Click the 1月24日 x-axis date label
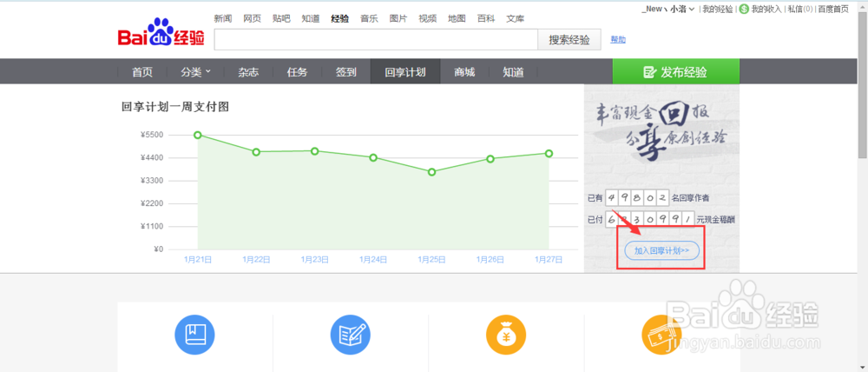868x372 pixels. click(373, 260)
